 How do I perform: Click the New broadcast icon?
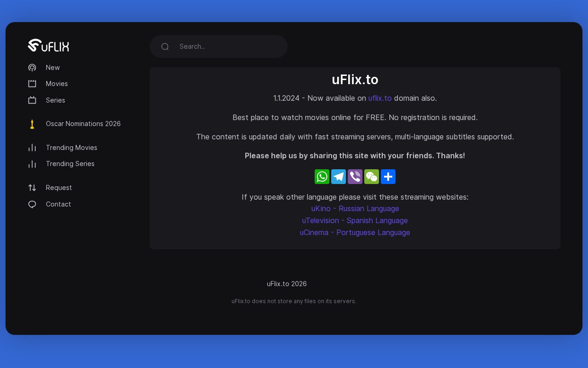coord(32,68)
